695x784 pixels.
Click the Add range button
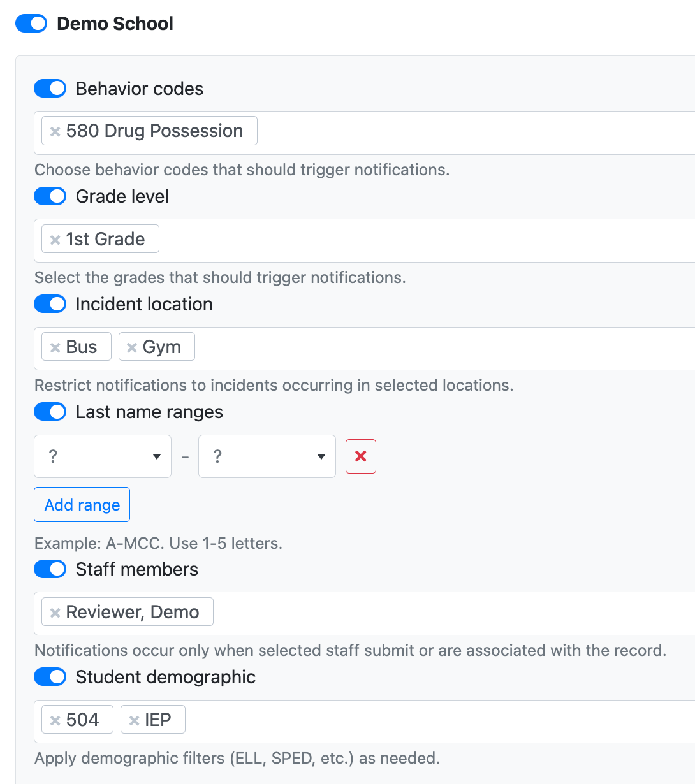coord(82,505)
